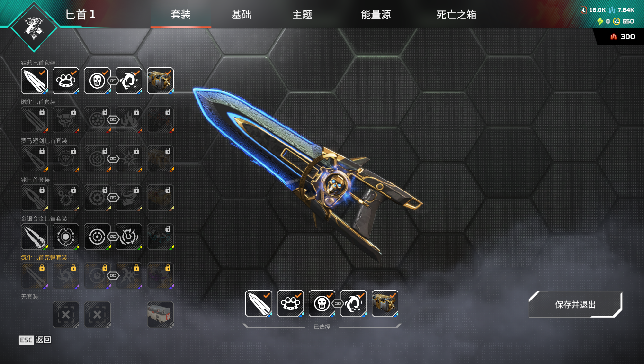Click the 保存并退出 button
644x364 pixels.
575,304
